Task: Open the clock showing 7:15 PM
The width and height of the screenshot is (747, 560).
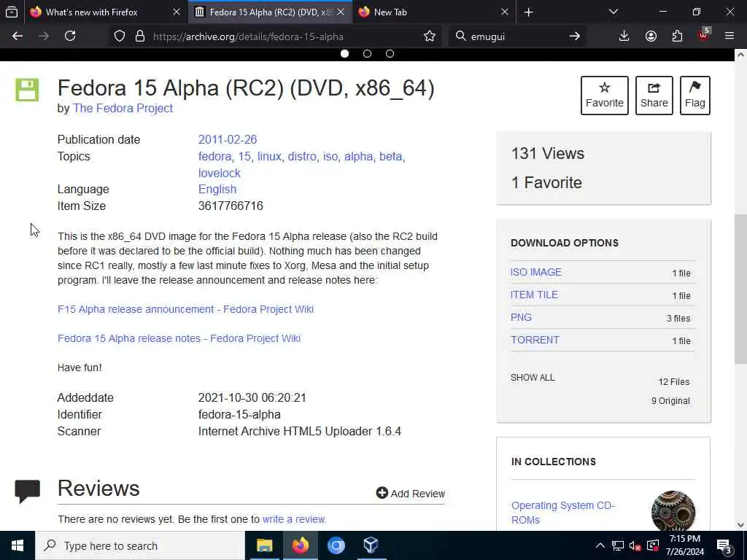Action: click(x=684, y=545)
